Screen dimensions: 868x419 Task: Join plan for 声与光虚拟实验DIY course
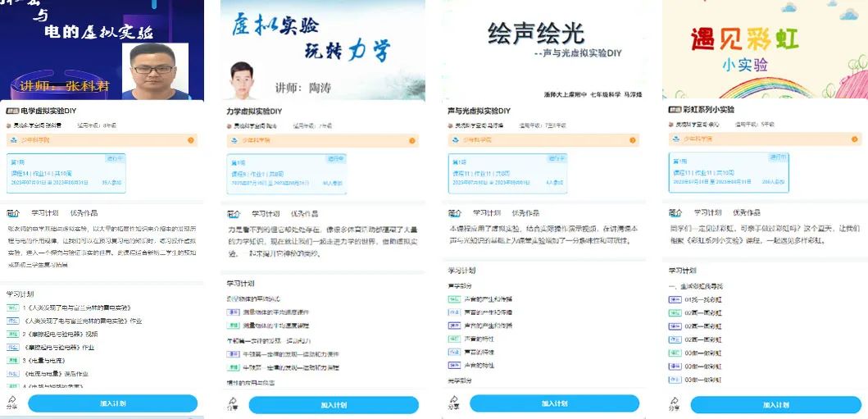[x=555, y=403]
